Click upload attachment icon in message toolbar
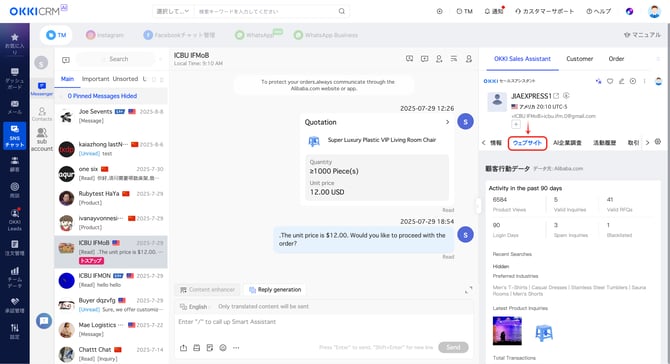This screenshot has width=670, height=364. pyautogui.click(x=183, y=348)
